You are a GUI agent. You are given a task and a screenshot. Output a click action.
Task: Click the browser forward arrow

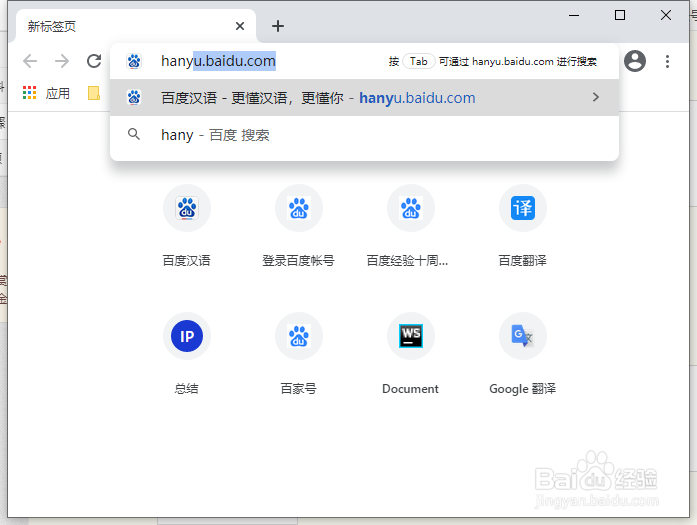(x=62, y=61)
